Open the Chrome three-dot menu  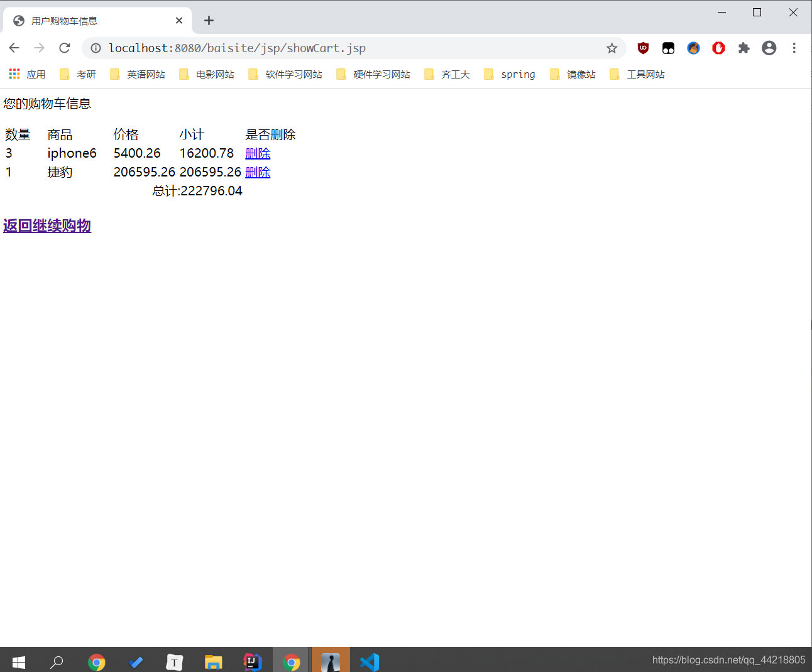click(x=794, y=48)
